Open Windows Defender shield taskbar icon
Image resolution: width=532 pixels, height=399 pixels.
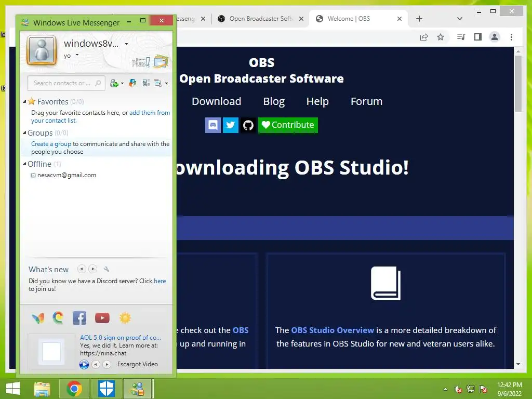click(107, 389)
